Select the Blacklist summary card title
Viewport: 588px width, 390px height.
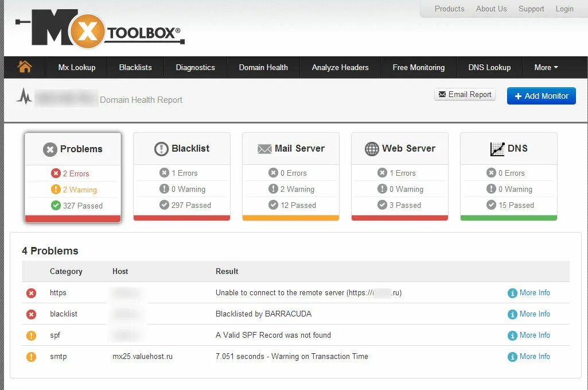(x=190, y=148)
